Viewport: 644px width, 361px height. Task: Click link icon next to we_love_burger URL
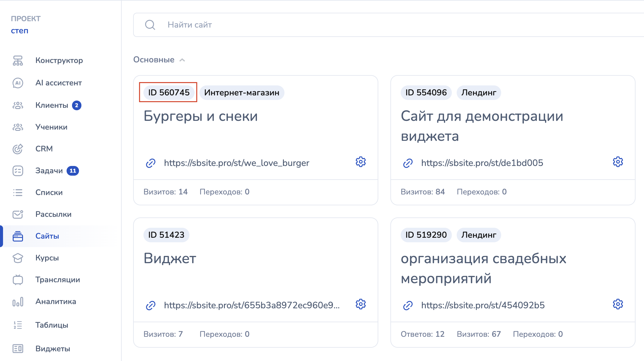click(151, 163)
